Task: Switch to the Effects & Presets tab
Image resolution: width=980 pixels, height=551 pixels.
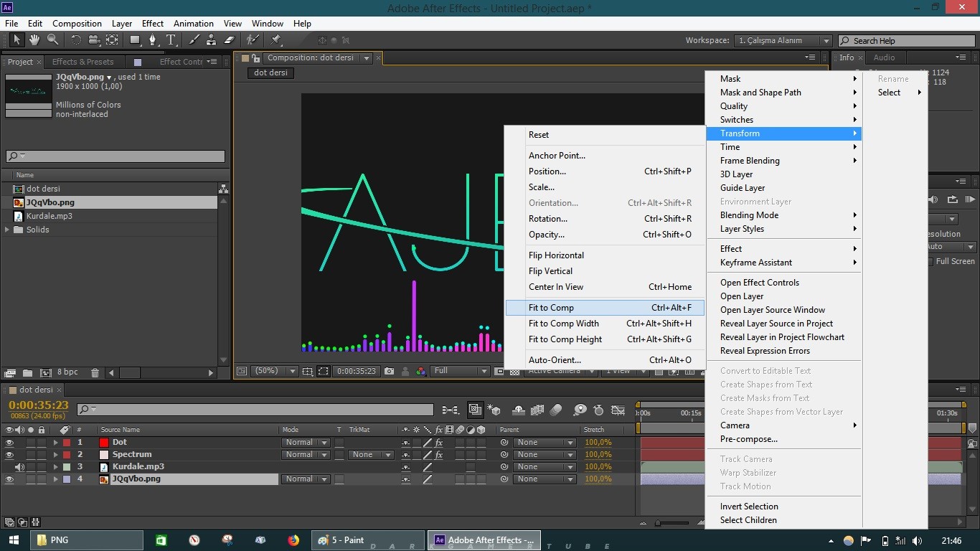Action: (x=83, y=62)
